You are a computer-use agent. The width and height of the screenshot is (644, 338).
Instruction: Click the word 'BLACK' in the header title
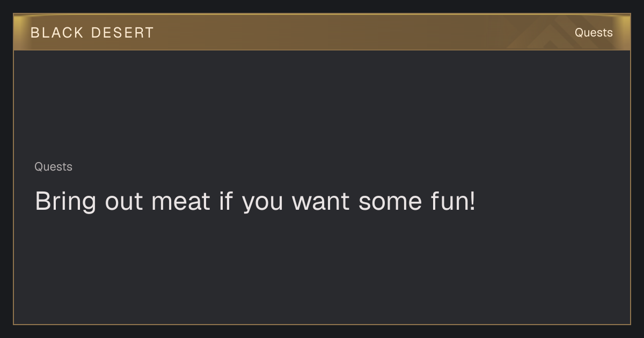pos(57,33)
